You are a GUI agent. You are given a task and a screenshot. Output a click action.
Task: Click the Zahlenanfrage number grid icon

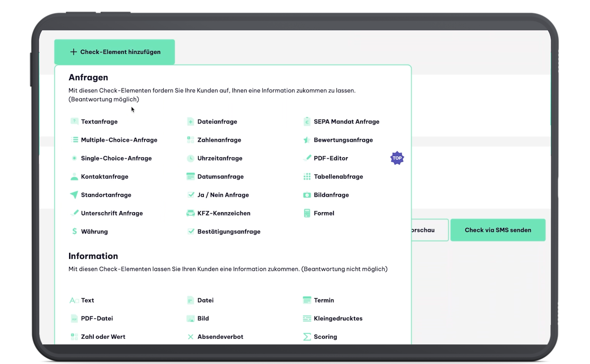(x=190, y=140)
